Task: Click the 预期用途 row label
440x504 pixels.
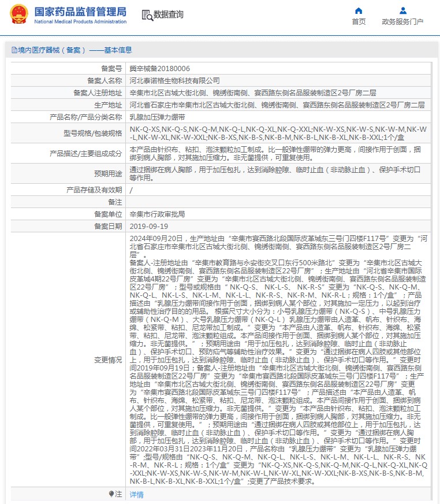Action: [x=108, y=173]
